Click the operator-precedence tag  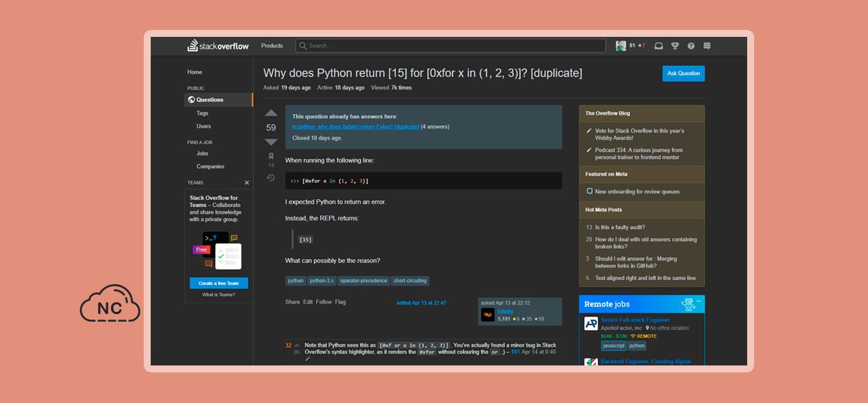363,281
